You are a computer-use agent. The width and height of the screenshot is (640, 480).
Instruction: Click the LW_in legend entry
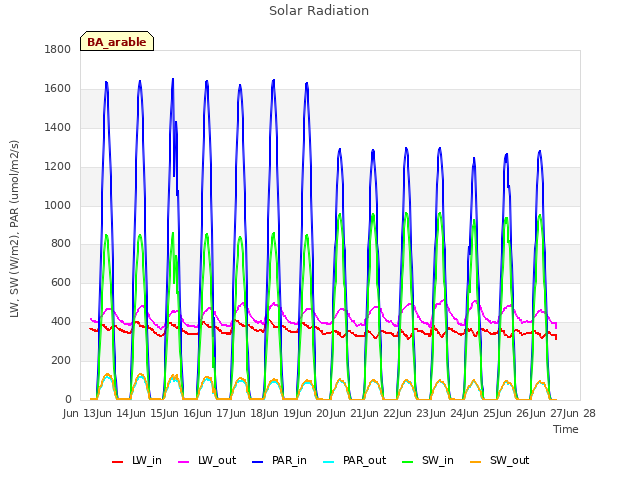[x=137, y=461]
